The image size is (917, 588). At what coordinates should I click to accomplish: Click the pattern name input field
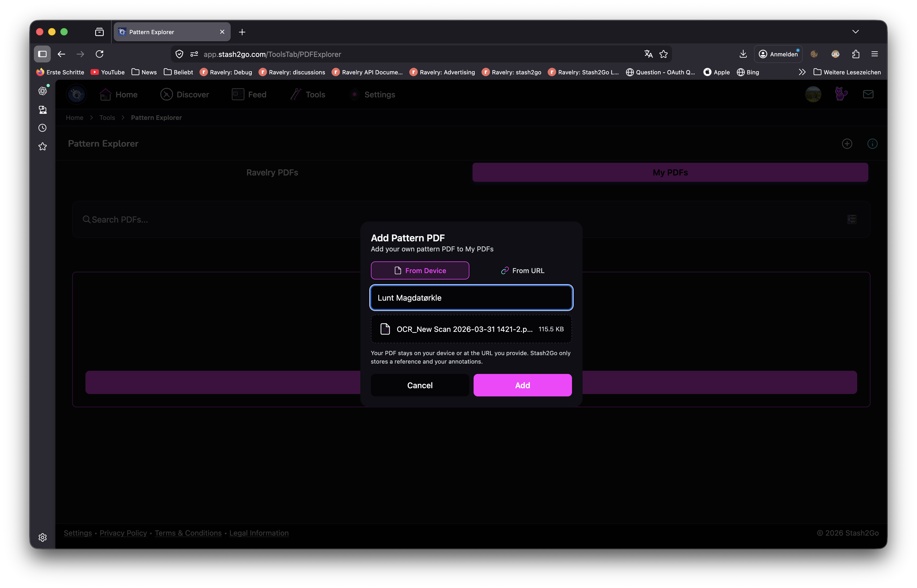(x=471, y=297)
